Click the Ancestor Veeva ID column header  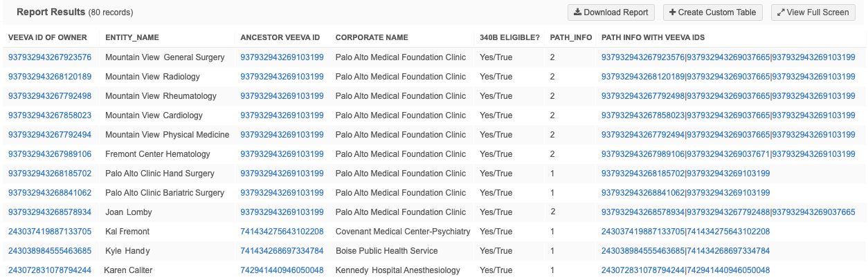(x=280, y=37)
